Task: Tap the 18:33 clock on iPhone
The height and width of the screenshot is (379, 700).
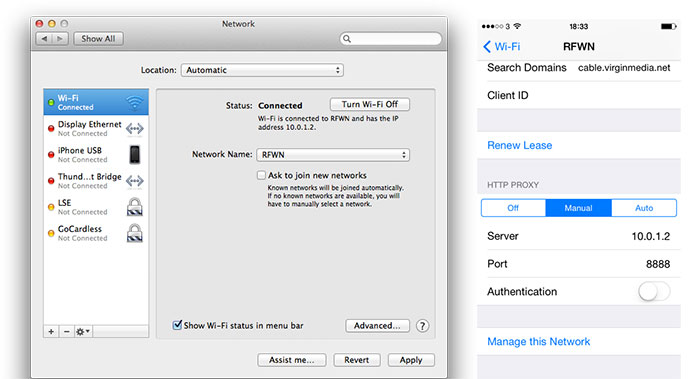Action: pyautogui.click(x=579, y=26)
